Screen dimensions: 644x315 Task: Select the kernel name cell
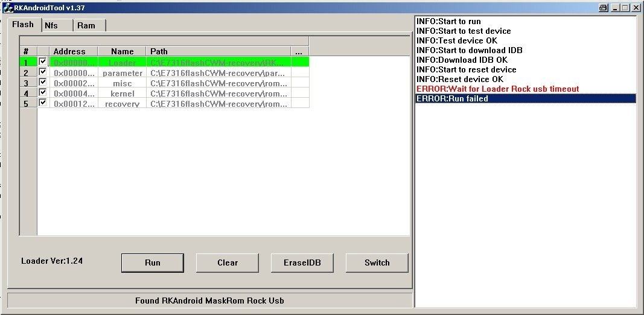[122, 93]
